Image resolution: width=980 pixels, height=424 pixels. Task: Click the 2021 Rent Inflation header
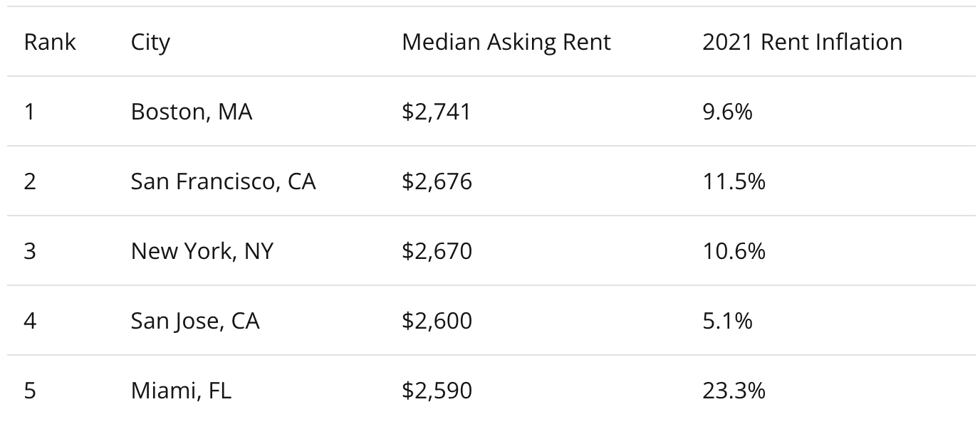tap(802, 42)
